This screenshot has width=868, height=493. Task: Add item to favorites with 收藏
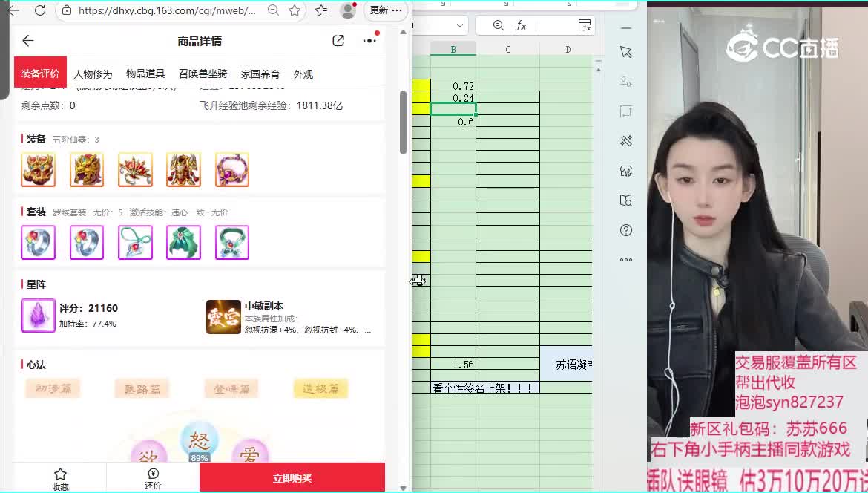(x=60, y=479)
